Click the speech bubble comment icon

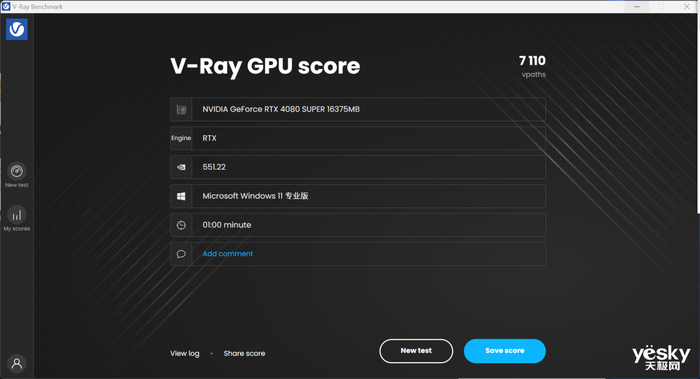pos(181,254)
